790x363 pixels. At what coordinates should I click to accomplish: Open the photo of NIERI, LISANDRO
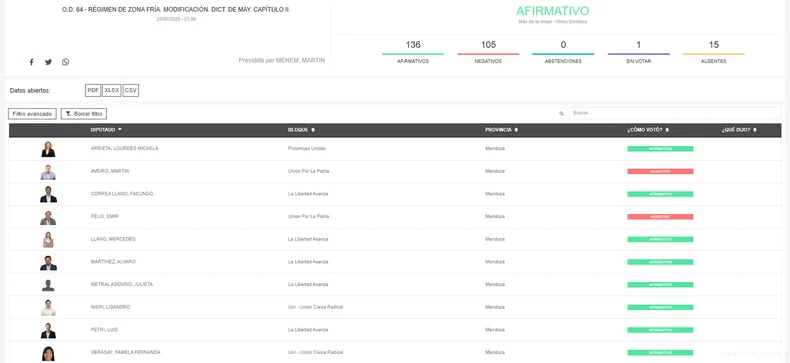[48, 308]
